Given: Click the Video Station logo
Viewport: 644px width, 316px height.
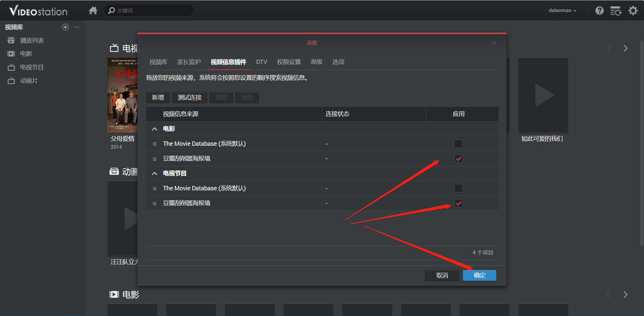Looking at the screenshot, I should pos(38,11).
